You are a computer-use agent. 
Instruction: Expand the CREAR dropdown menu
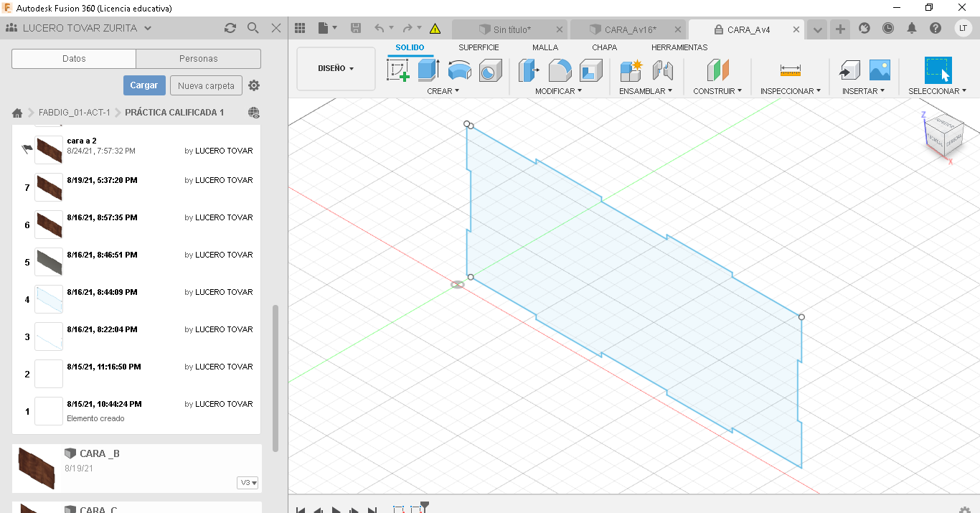click(x=443, y=91)
